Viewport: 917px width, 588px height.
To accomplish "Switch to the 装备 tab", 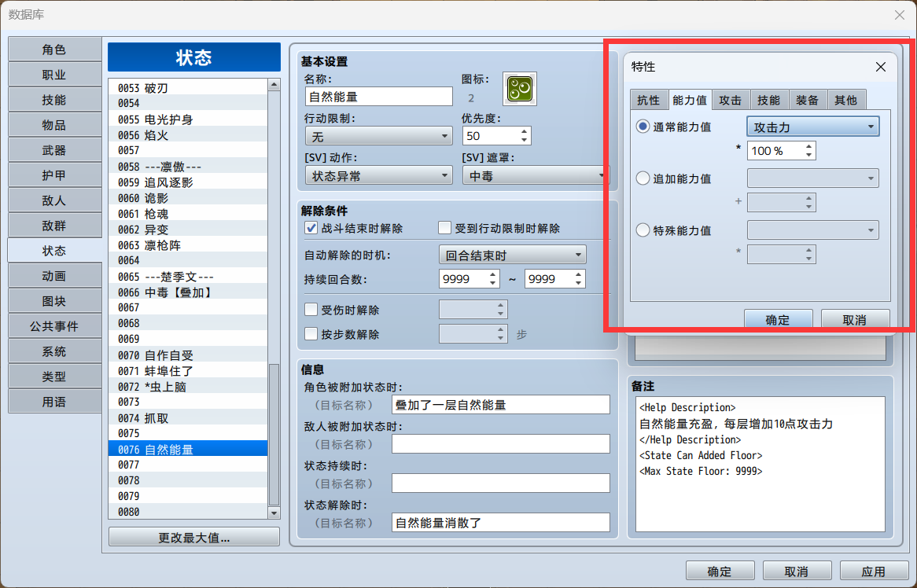I will pyautogui.click(x=808, y=101).
